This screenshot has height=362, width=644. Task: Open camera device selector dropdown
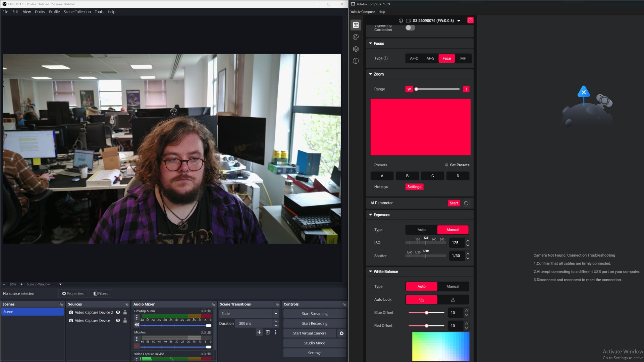coord(459,21)
